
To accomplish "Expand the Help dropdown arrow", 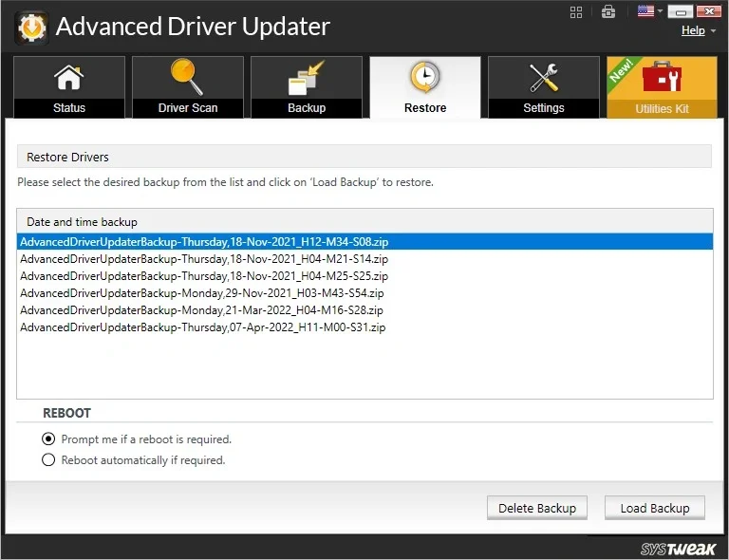I will [x=713, y=31].
